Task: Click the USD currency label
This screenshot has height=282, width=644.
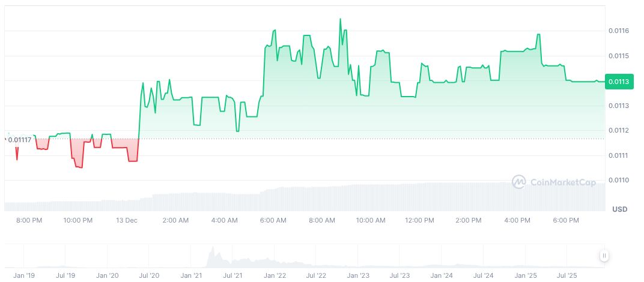Action: (619, 209)
